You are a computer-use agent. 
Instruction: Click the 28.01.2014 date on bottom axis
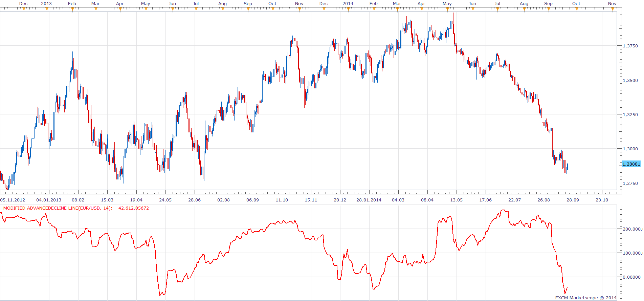[x=369, y=200]
